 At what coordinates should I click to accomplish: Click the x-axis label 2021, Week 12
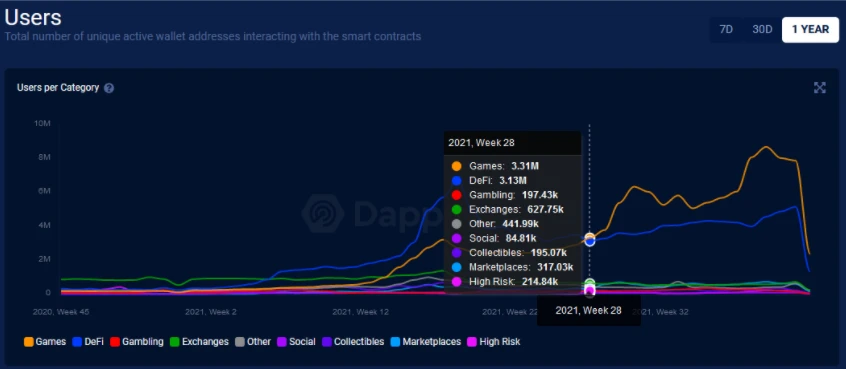[360, 312]
